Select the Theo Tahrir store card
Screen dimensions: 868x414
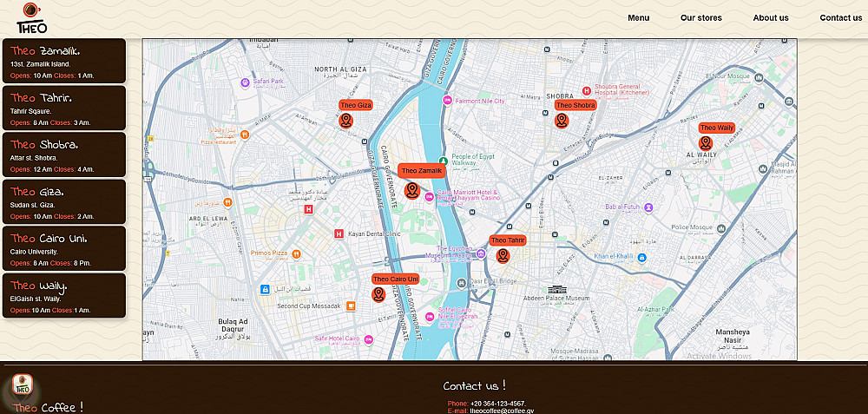[x=64, y=108]
